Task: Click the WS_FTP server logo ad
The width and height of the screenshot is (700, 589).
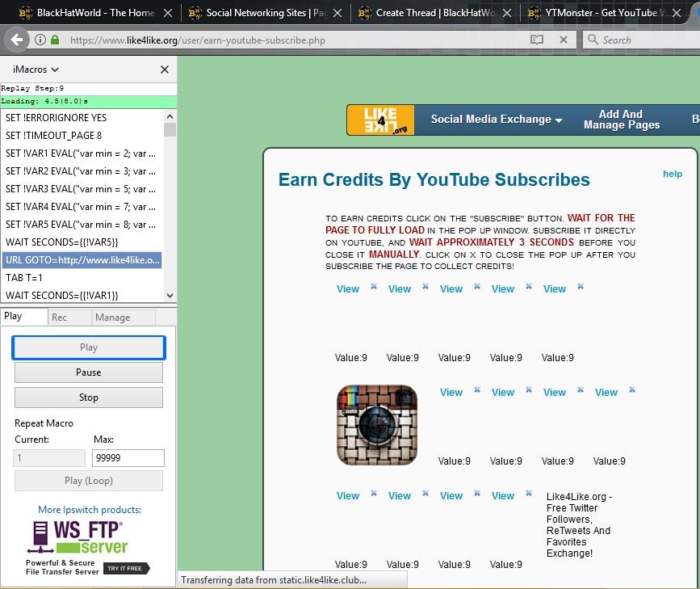Action: [x=78, y=536]
